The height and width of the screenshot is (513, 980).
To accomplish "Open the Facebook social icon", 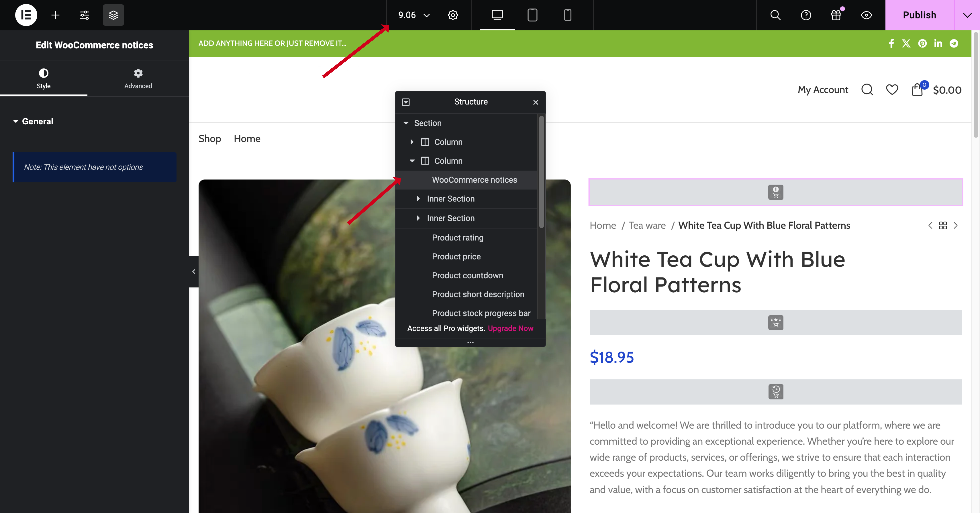I will pyautogui.click(x=891, y=43).
